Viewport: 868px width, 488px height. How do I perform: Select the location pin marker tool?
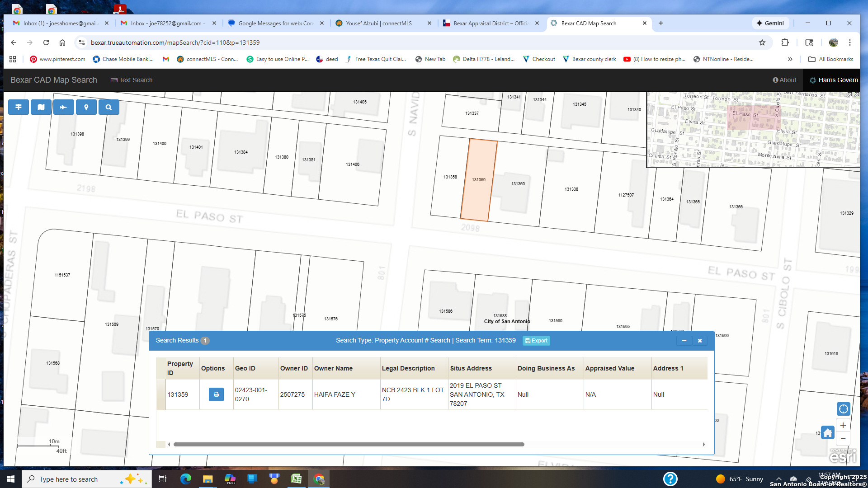[x=86, y=107]
